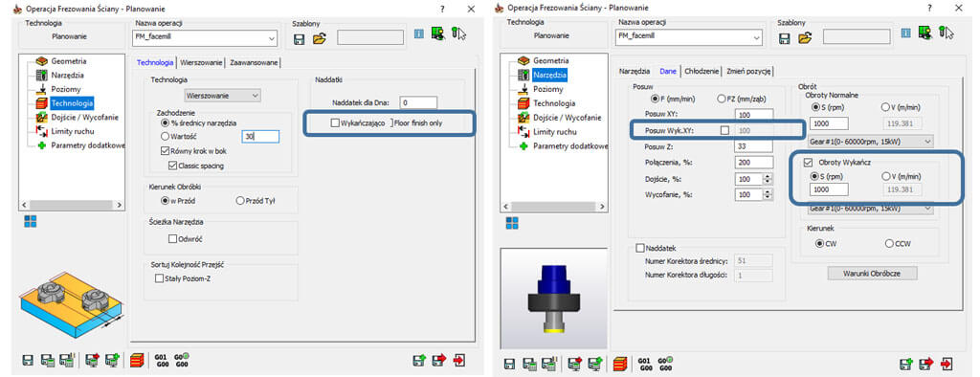Increase the Dojście % spinner value
This screenshot has height=377, width=980.
[x=768, y=176]
